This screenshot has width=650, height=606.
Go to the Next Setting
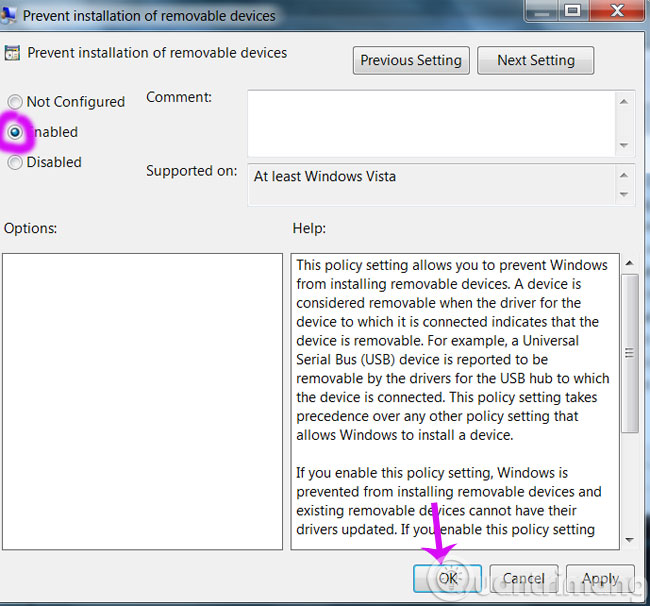pos(536,61)
